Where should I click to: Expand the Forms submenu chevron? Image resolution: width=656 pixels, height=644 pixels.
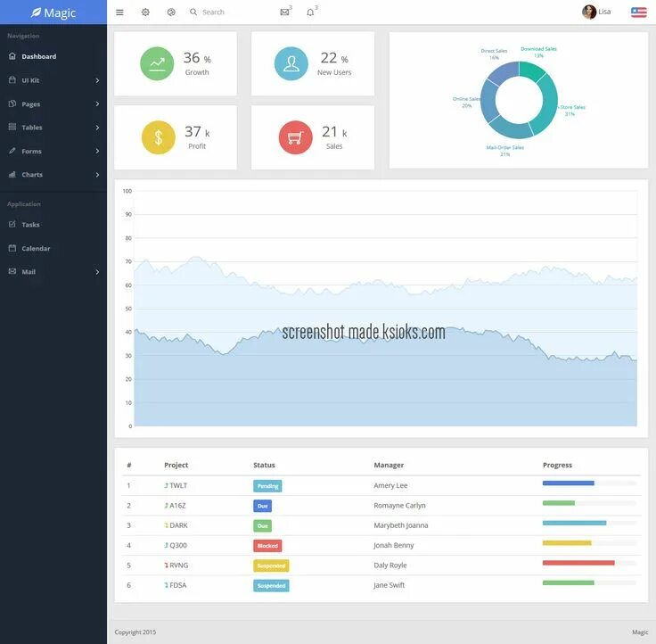[97, 151]
